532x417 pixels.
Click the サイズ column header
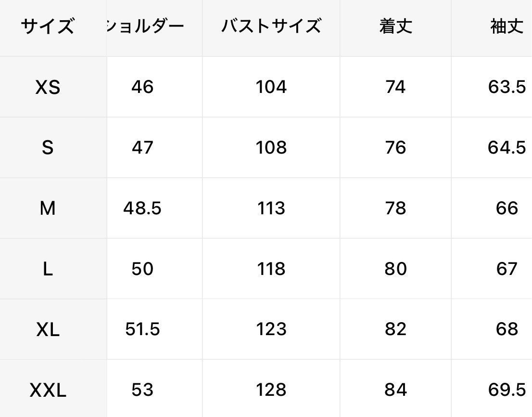tap(48, 26)
